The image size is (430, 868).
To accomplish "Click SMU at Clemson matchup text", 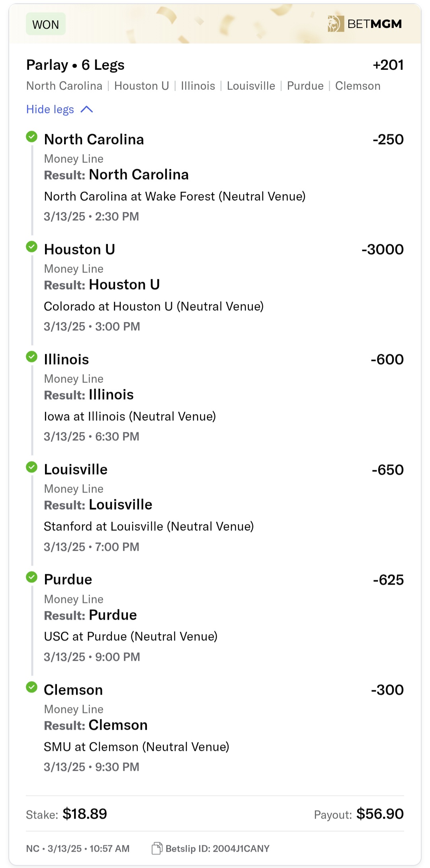I will (137, 747).
